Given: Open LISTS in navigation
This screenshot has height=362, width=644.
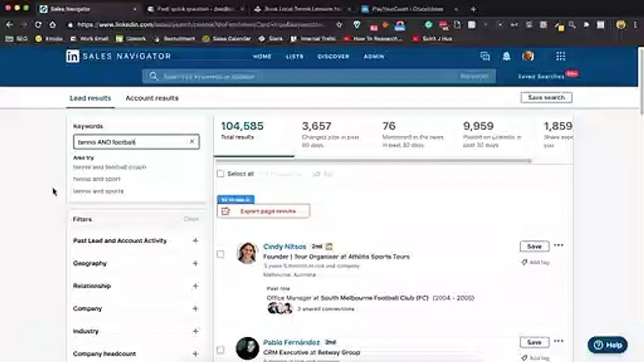Looking at the screenshot, I should tap(295, 57).
